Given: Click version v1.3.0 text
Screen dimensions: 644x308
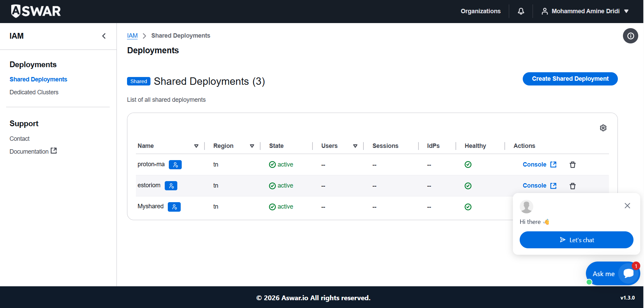Looking at the screenshot, I should (x=627, y=298).
